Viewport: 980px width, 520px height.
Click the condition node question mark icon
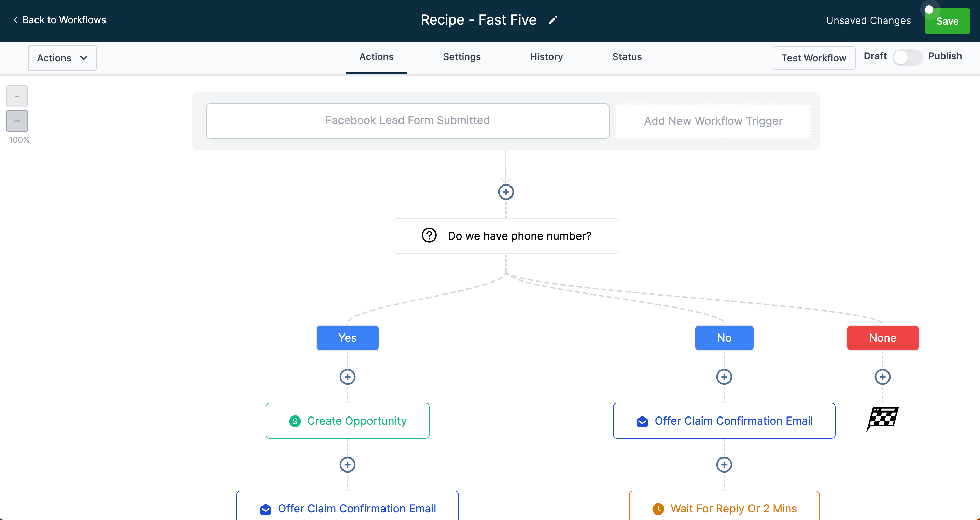429,235
